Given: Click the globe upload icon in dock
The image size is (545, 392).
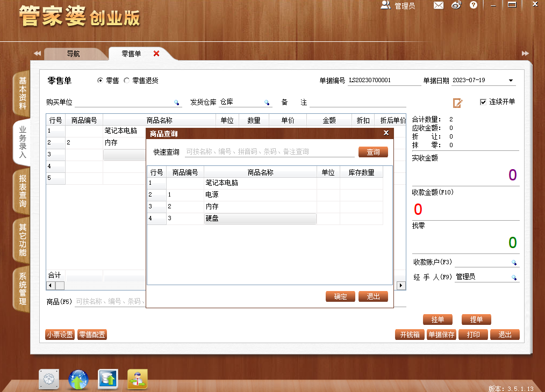Looking at the screenshot, I should [78, 379].
